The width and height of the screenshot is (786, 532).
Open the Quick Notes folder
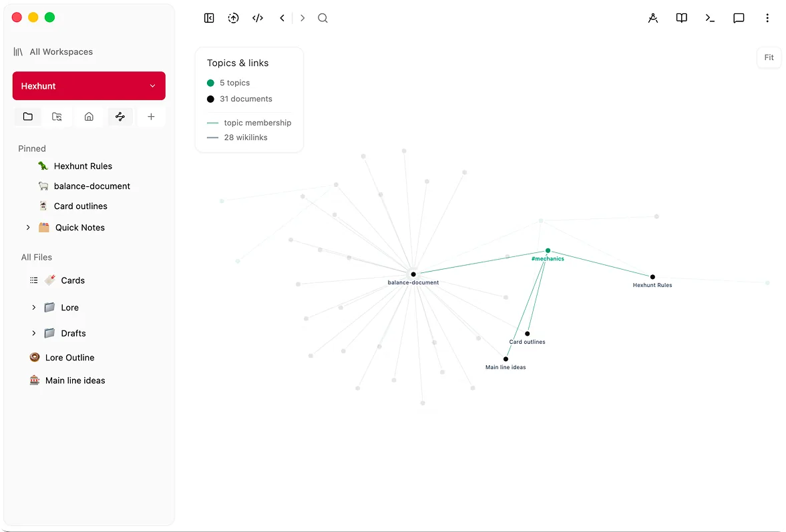click(79, 228)
